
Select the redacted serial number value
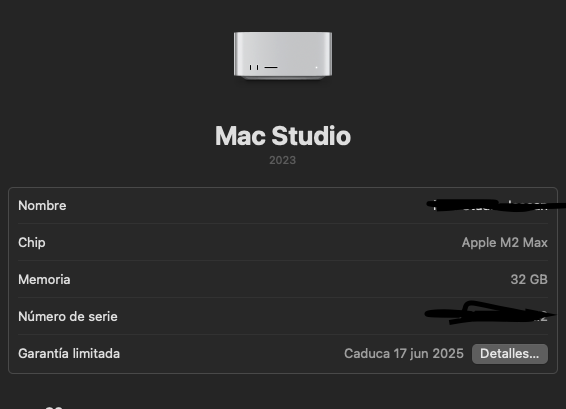[x=490, y=313]
